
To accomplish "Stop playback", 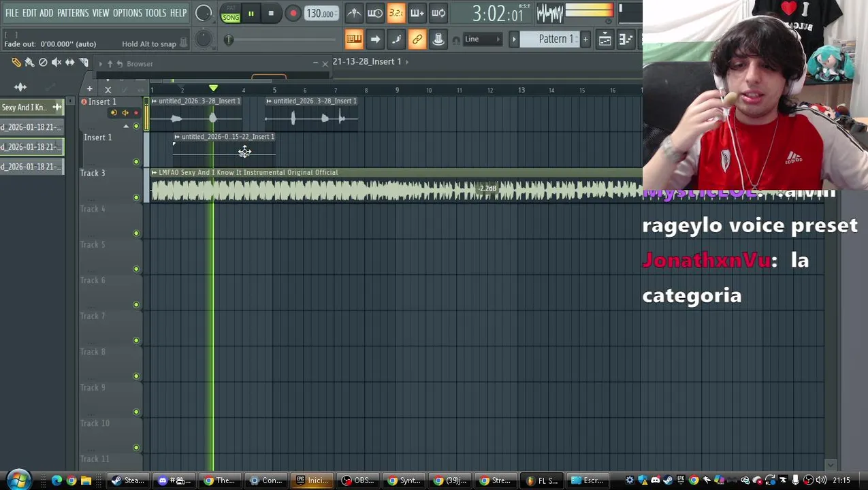I will (271, 13).
